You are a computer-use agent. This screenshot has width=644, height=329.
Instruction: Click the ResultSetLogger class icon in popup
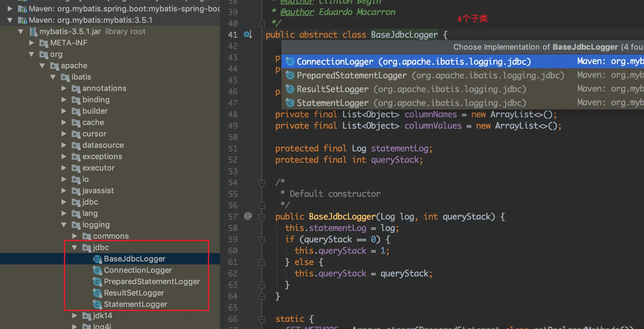[x=290, y=89]
